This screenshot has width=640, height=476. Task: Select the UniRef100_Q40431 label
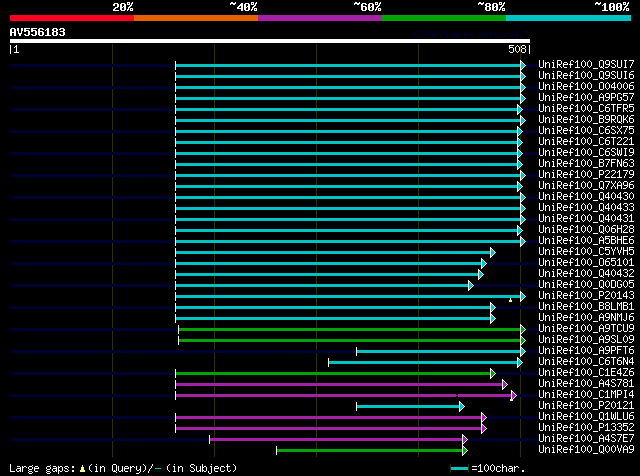pos(586,218)
